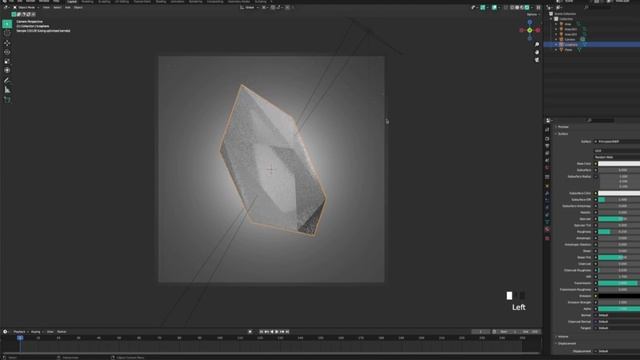Open viewport Select menu
The width and height of the screenshot is (640, 360).
pyautogui.click(x=57, y=7)
